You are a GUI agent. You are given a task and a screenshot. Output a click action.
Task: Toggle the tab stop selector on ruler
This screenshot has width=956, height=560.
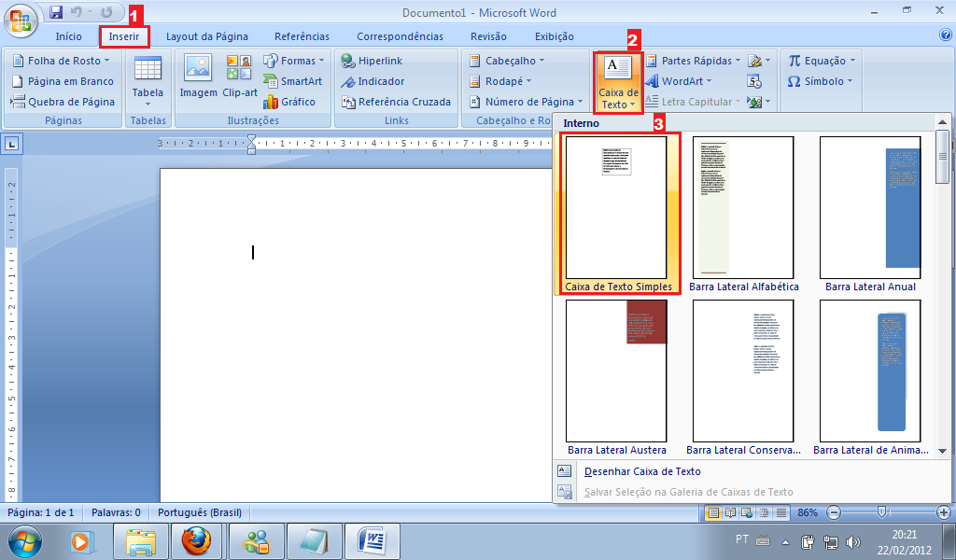pyautogui.click(x=12, y=145)
